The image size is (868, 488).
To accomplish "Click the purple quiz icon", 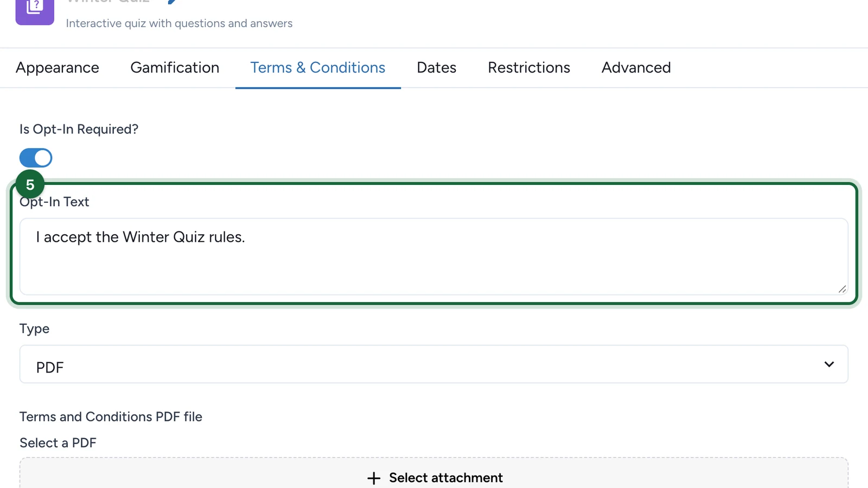I will click(35, 11).
